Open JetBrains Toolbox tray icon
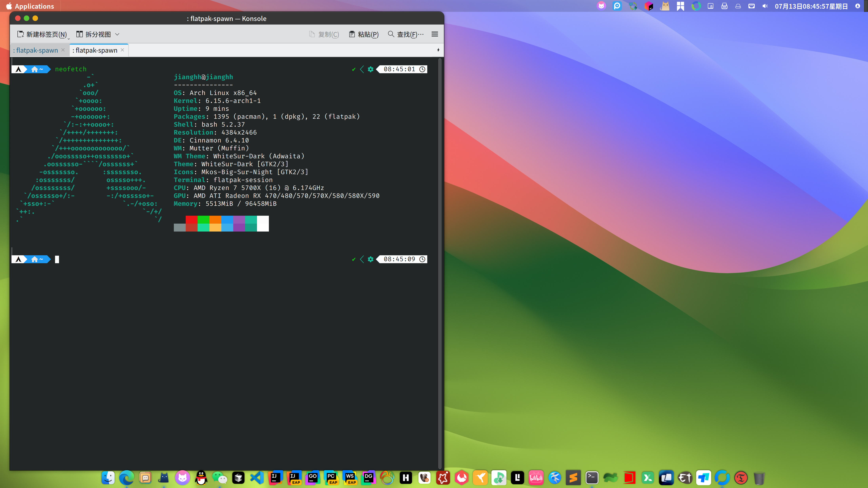The height and width of the screenshot is (488, 868). pos(649,6)
